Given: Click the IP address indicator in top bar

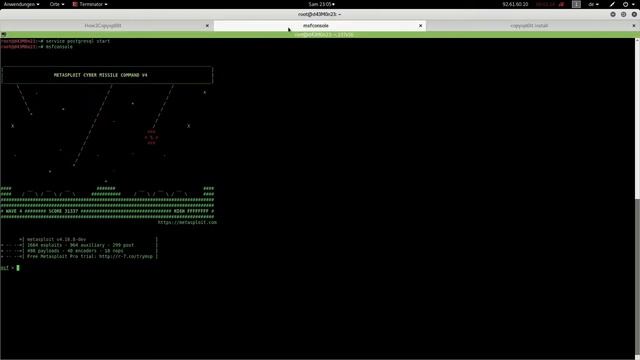Looking at the screenshot, I should click(515, 4).
